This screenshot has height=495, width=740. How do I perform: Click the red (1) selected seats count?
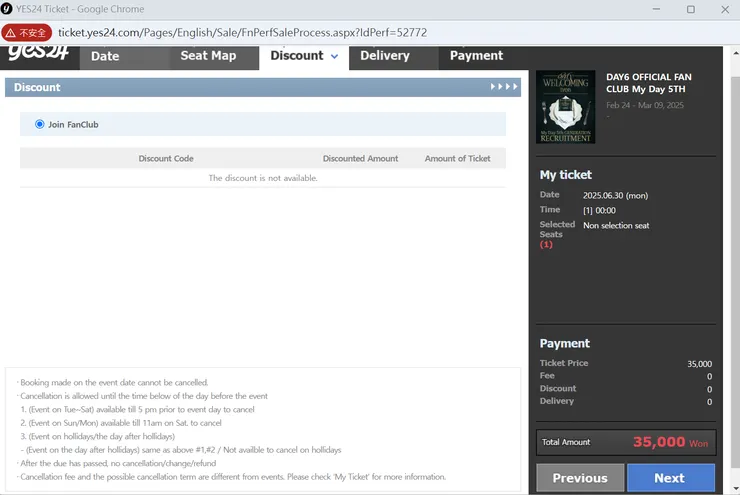pos(546,244)
